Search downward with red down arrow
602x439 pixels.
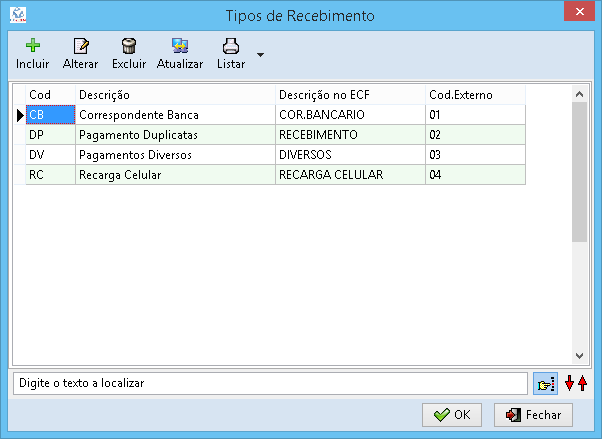tap(569, 383)
